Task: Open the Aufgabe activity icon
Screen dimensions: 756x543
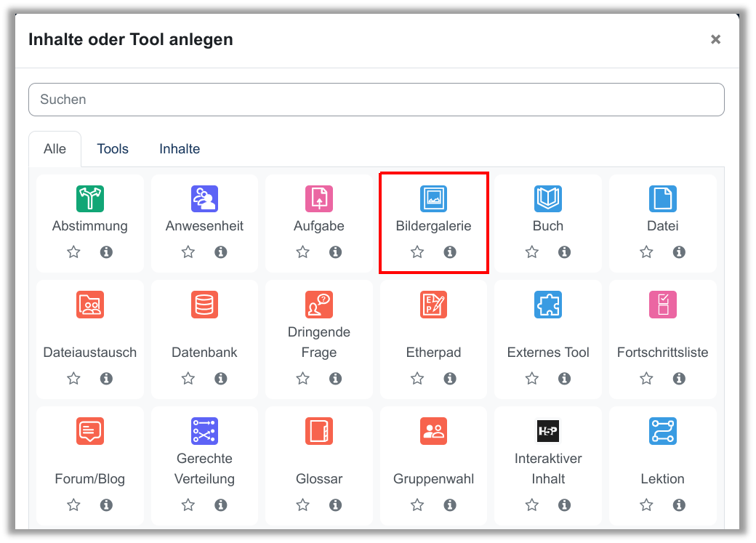Action: click(319, 198)
